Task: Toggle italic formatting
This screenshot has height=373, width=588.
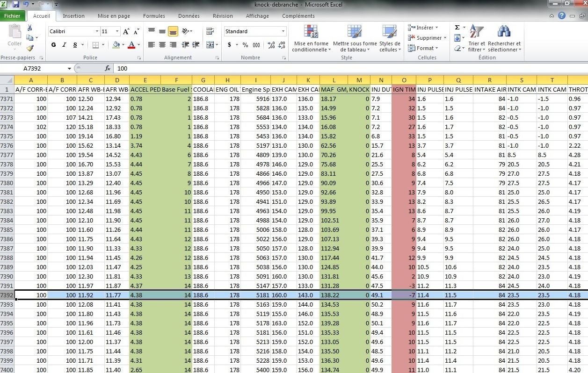Action: tap(64, 45)
